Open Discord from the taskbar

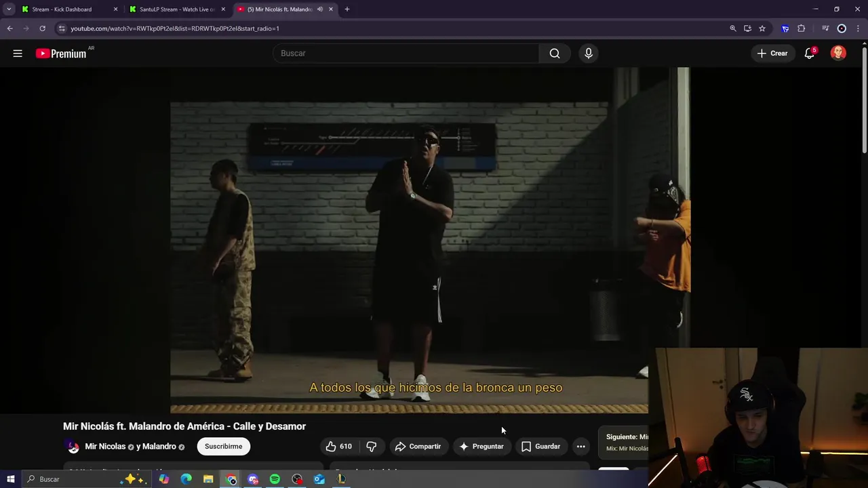click(253, 479)
